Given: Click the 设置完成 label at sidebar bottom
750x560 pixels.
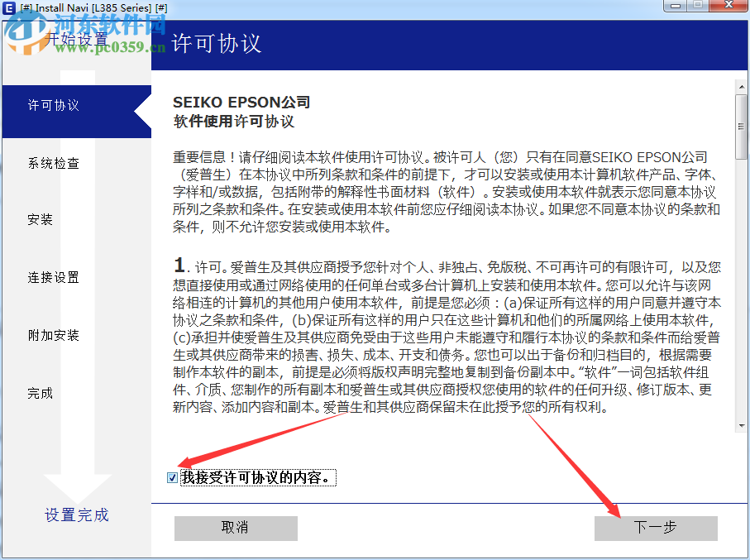Looking at the screenshot, I should (x=77, y=515).
